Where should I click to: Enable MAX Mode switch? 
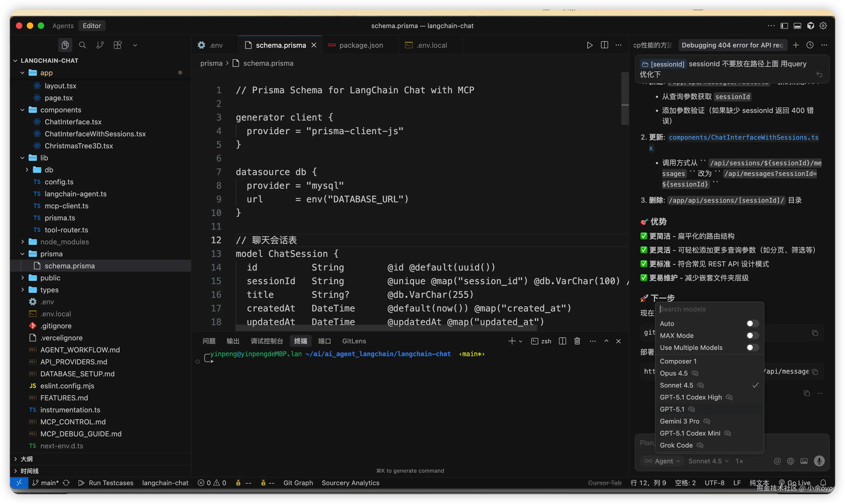tap(752, 335)
